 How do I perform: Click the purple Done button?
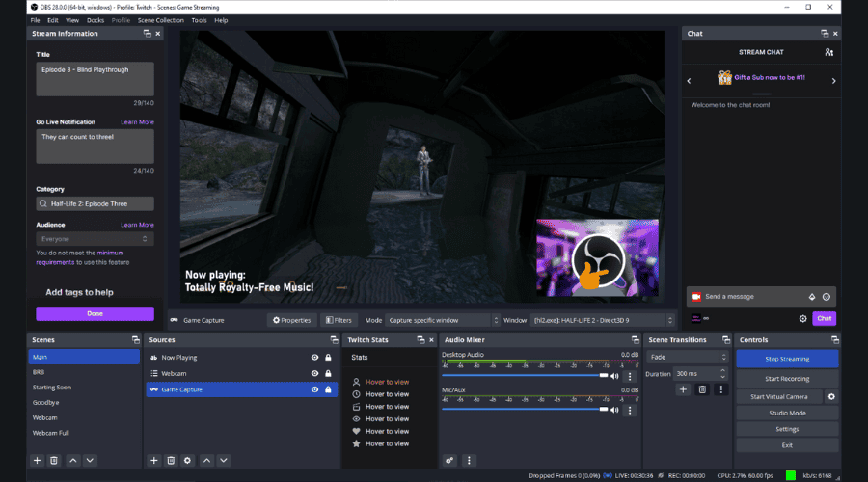coord(95,313)
